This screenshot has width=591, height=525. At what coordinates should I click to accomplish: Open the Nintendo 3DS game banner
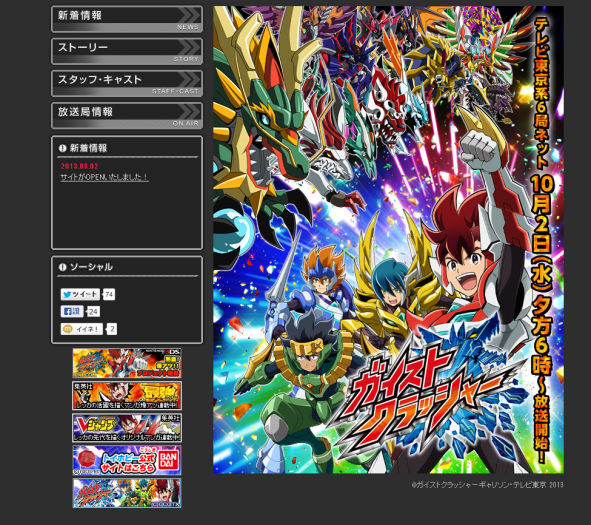pyautogui.click(x=127, y=363)
